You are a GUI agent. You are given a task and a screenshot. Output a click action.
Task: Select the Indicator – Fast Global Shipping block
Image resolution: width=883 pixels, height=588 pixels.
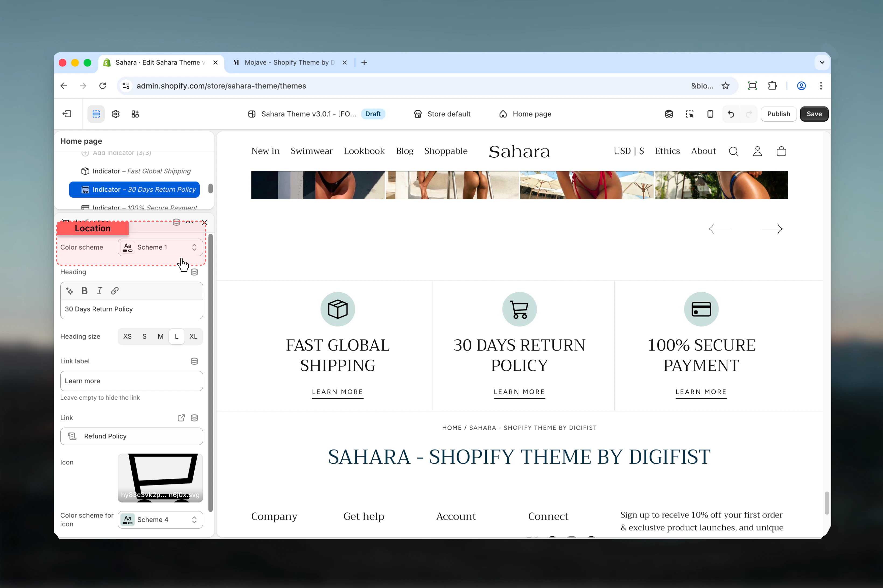point(134,171)
